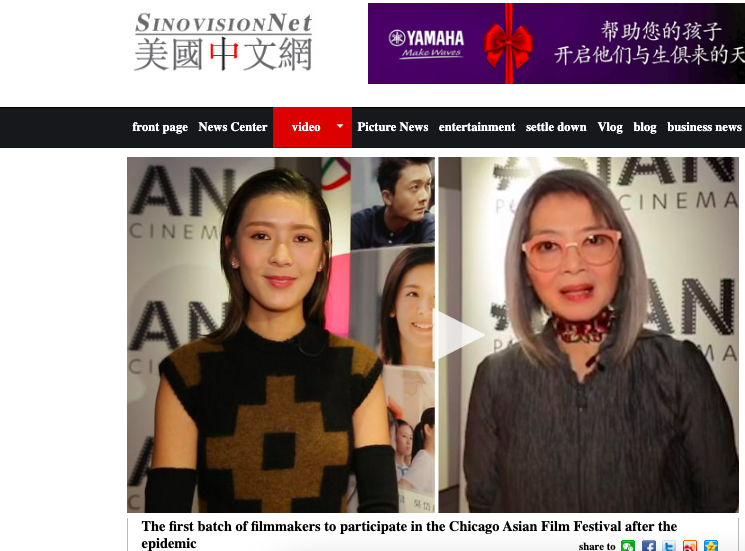Viewport: 745px width, 551px height.
Task: Share to QZone star icon
Action: pos(711,546)
